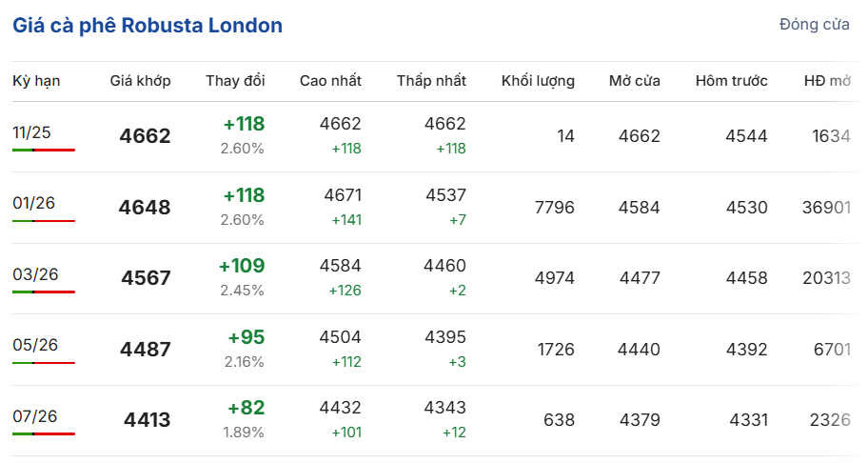Viewport: 868px width, 463px height.
Task: Click the 'Khối lượng' column header
Action: point(538,81)
